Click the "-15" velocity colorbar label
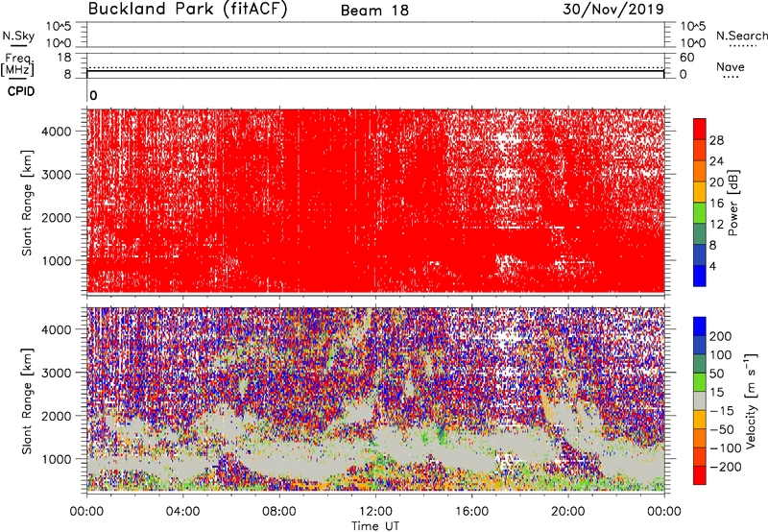768x532 pixels. coord(722,411)
